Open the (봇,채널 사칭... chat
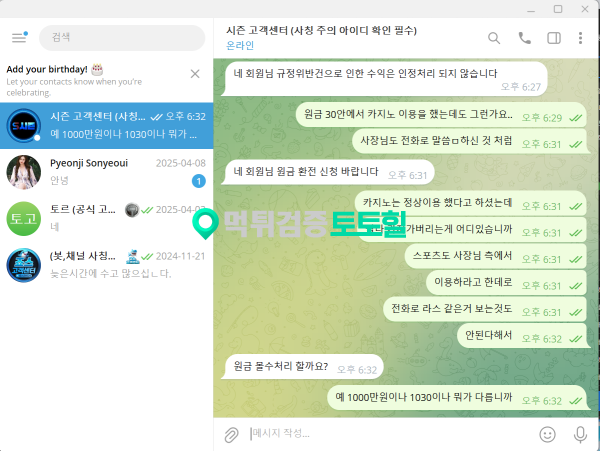The width and height of the screenshot is (600, 451). point(106,265)
